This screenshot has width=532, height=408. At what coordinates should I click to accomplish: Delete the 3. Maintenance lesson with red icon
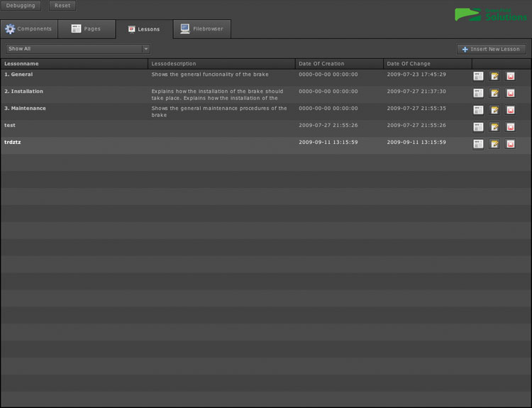click(x=510, y=110)
